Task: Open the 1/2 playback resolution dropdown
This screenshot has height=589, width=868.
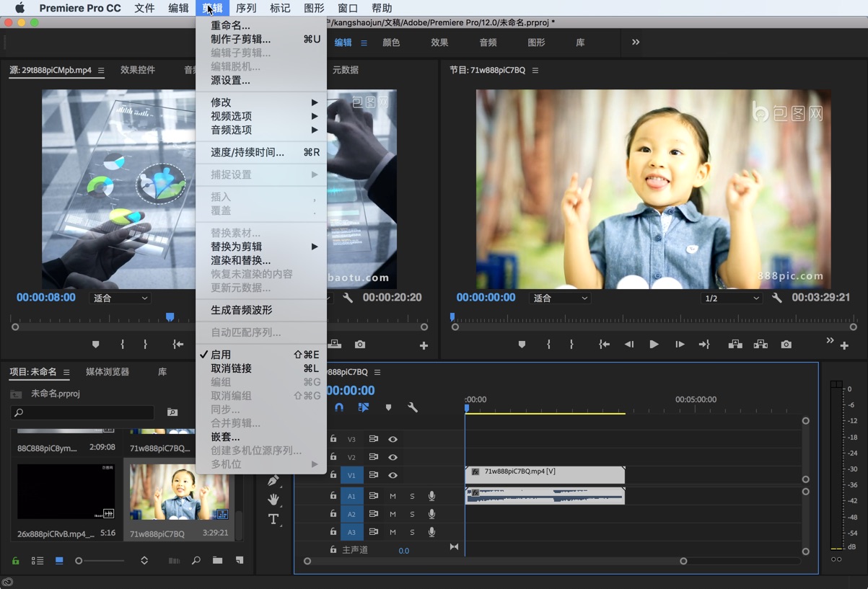Action: tap(731, 297)
